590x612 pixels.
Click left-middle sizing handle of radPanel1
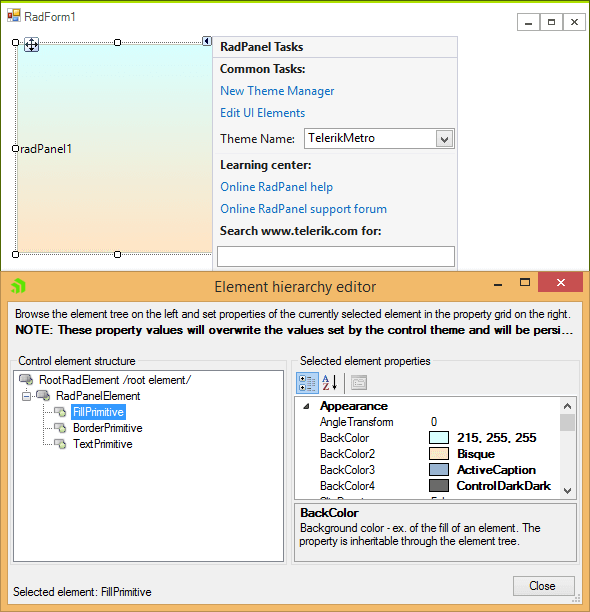[x=15, y=148]
